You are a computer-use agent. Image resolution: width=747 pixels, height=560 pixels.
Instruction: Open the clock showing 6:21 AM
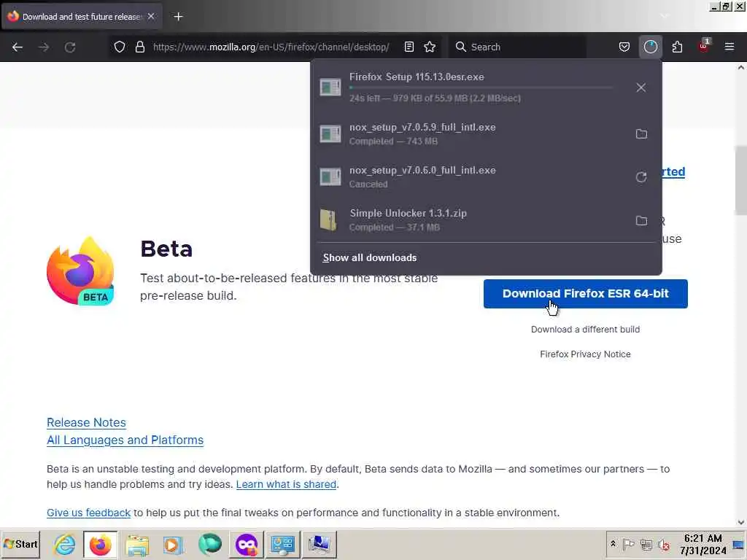click(703, 544)
